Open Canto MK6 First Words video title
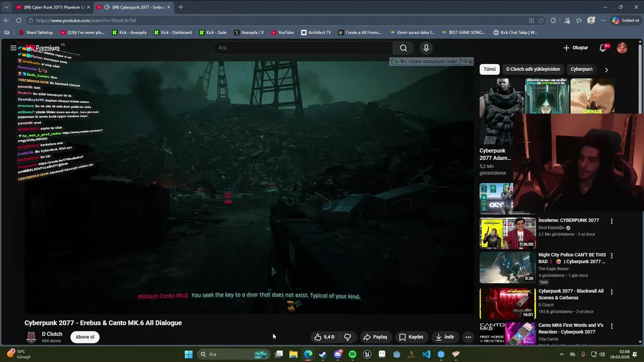Viewport: 644px width, 362px height. click(x=571, y=328)
